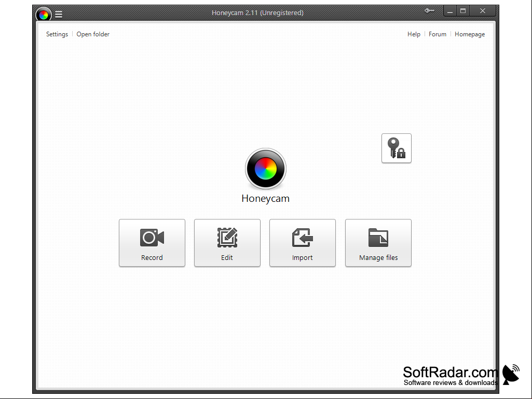Click the key and lock registration icon
The width and height of the screenshot is (532, 399).
pos(397,148)
